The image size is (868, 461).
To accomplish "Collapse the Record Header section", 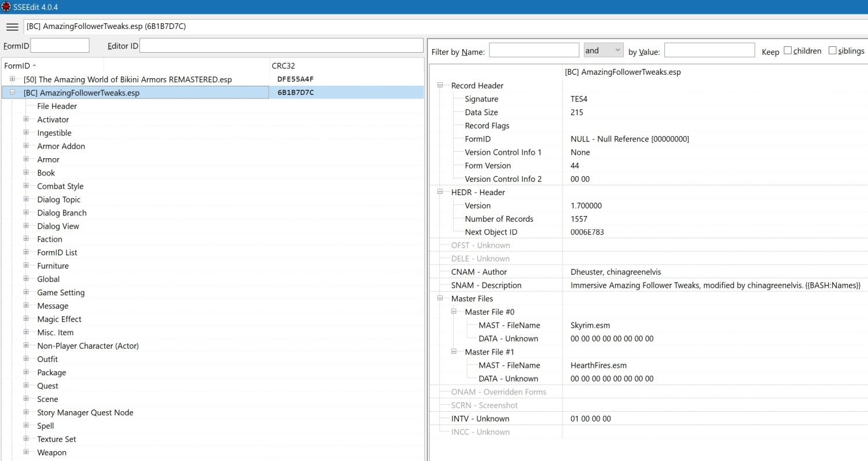I will pyautogui.click(x=440, y=85).
